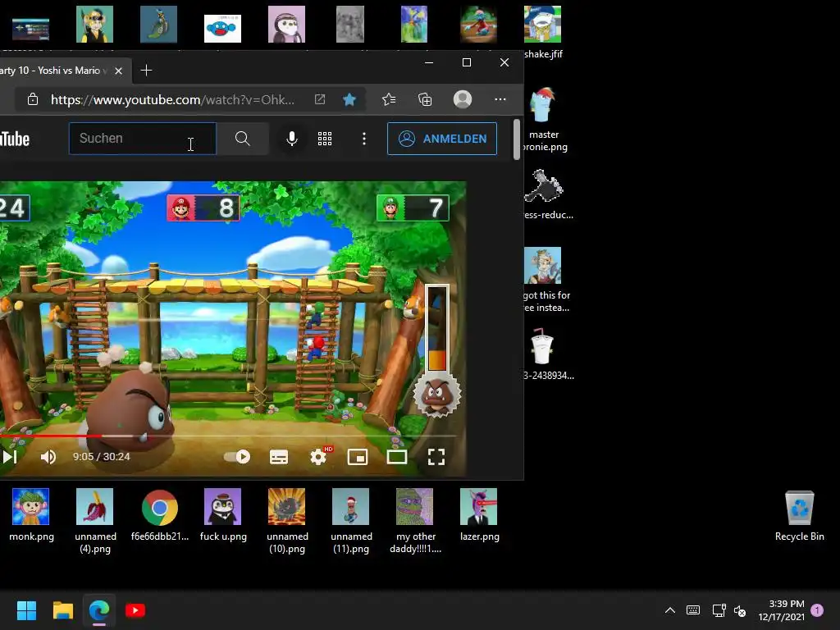Open the notification count badge

[817, 610]
